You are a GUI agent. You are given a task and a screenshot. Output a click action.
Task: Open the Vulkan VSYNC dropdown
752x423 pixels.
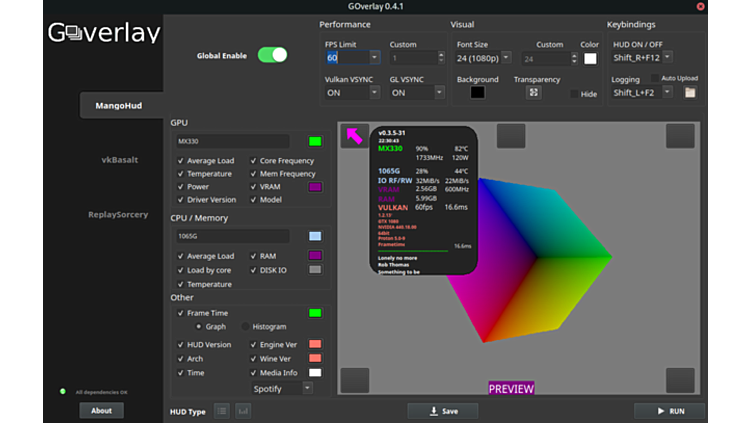352,92
